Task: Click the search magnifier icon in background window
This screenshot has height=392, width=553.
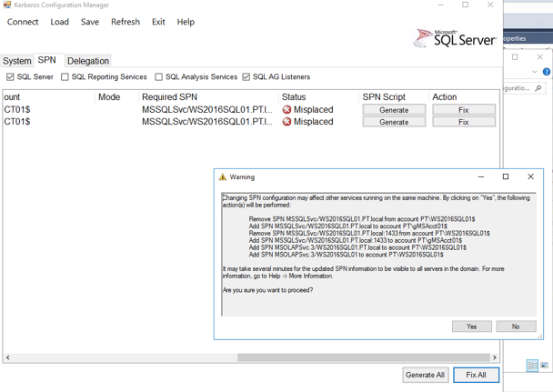Action: (538, 88)
